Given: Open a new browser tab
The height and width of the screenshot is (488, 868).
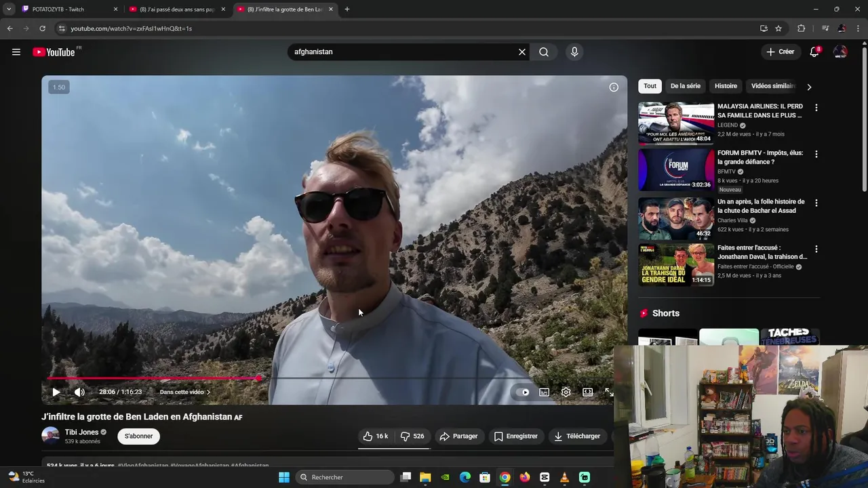Looking at the screenshot, I should [347, 9].
